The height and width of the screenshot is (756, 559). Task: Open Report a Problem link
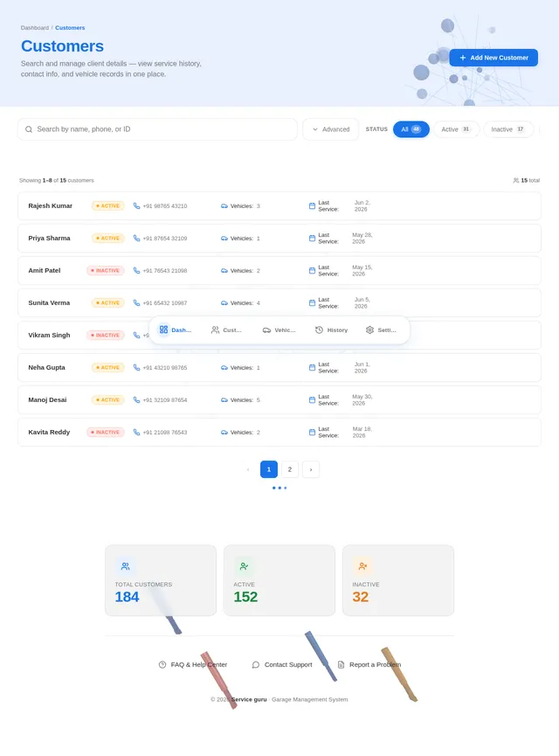coord(369,664)
